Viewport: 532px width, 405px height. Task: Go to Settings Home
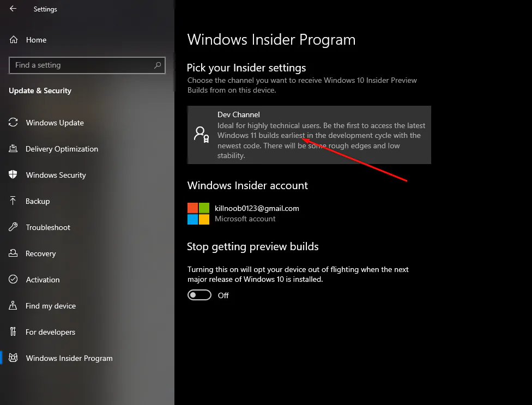(x=36, y=40)
